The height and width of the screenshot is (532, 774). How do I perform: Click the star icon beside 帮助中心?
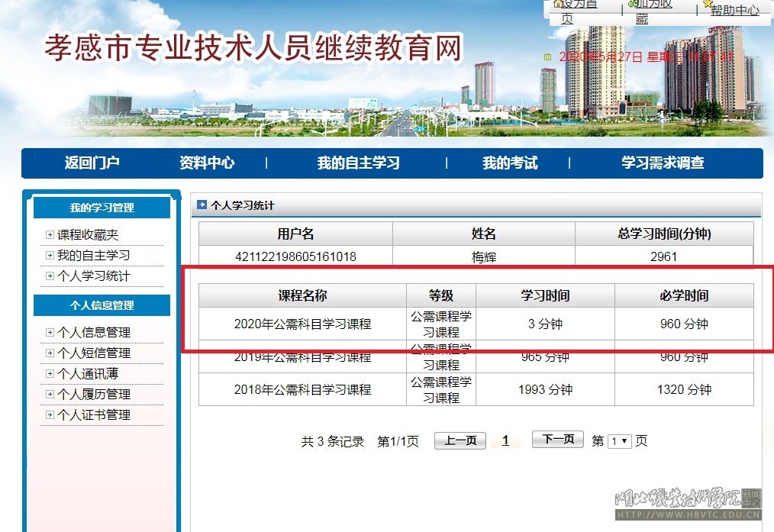pyautogui.click(x=709, y=4)
